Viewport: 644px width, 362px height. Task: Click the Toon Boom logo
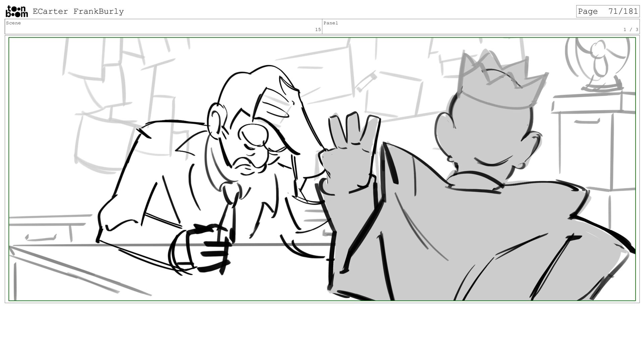(x=17, y=11)
